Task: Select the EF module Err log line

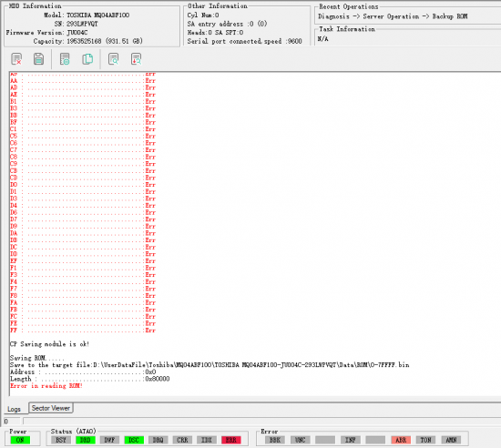Action: pos(83,261)
